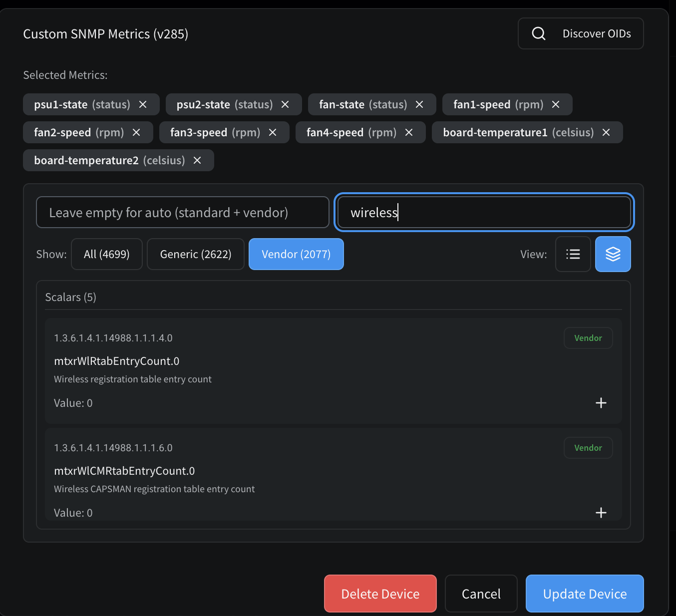Viewport: 676px width, 616px height.
Task: Remove board-temperature1 metric chip
Action: coord(606,132)
